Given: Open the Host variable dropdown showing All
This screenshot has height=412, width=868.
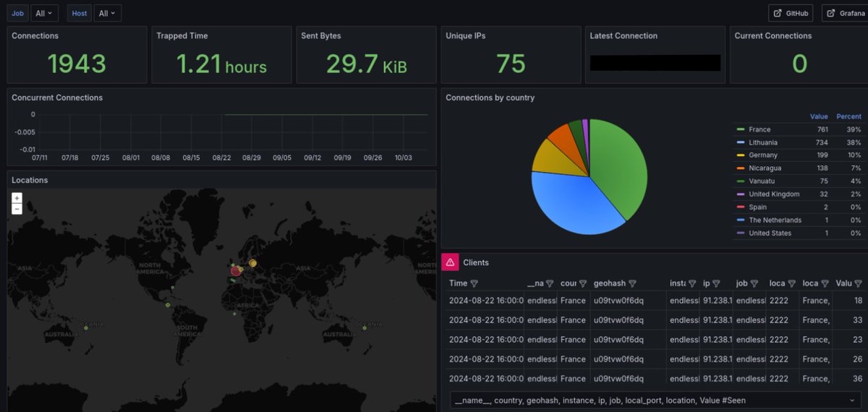Looking at the screenshot, I should [108, 13].
